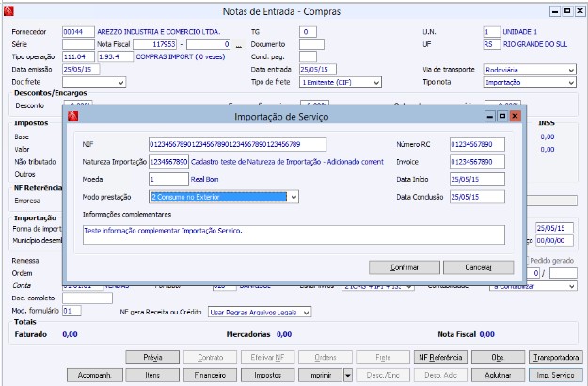This screenshot has width=588, height=386.
Task: Open the Itens button
Action: [152, 375]
